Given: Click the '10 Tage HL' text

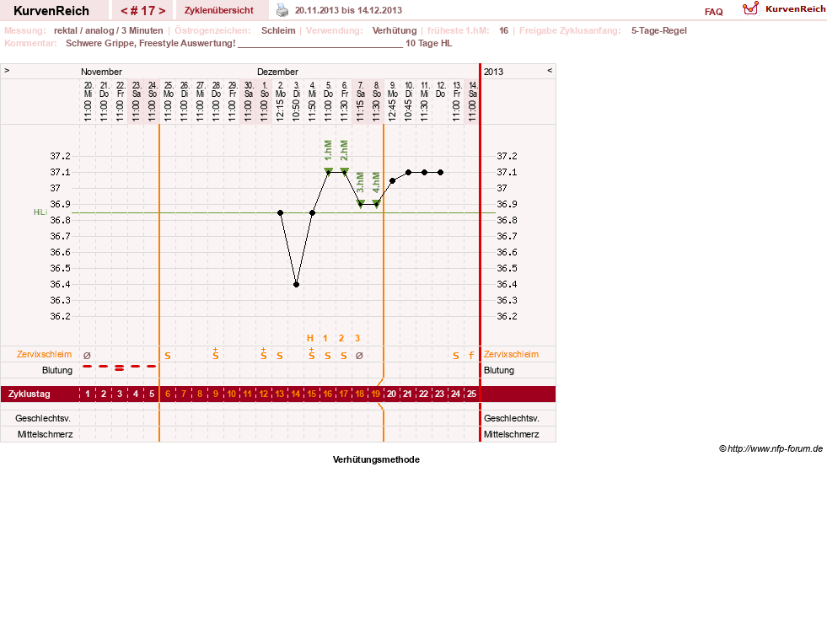Looking at the screenshot, I should click(429, 43).
